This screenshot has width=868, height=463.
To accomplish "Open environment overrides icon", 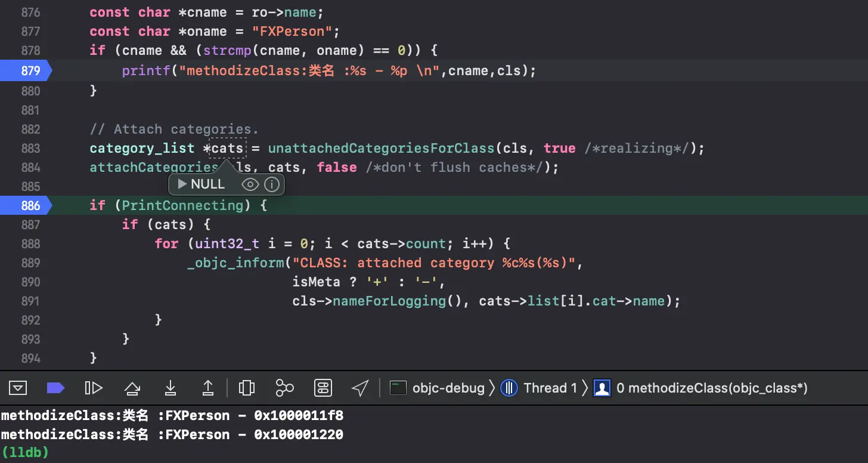I will pyautogui.click(x=323, y=388).
